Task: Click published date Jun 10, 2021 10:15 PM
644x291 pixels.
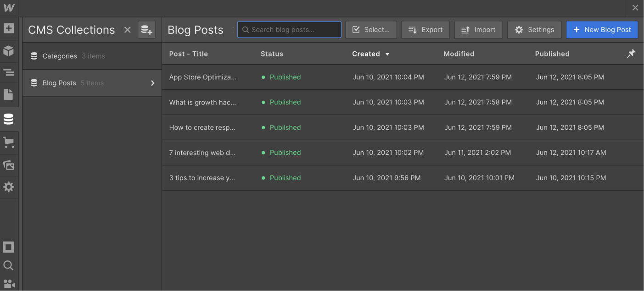Action: click(x=571, y=178)
